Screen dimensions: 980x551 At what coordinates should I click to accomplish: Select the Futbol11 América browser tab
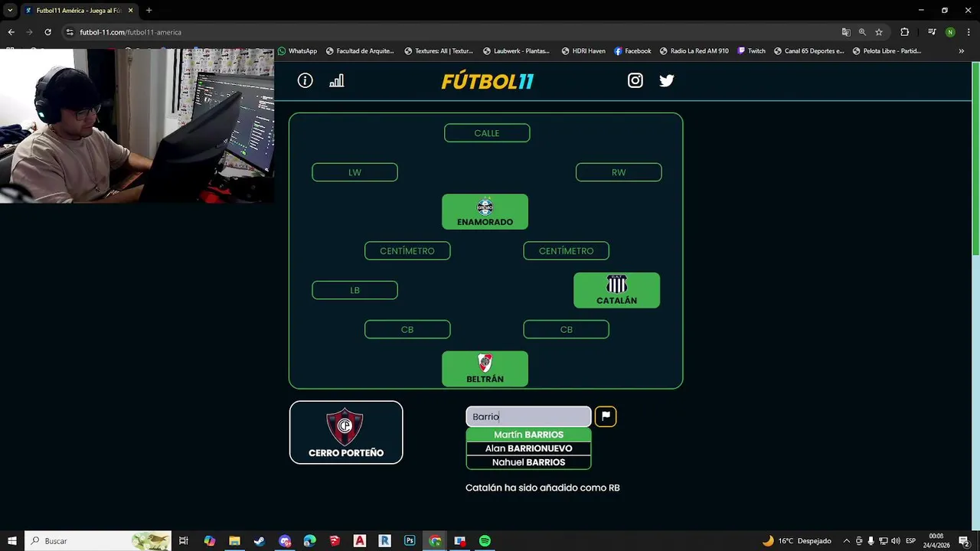coord(78,11)
